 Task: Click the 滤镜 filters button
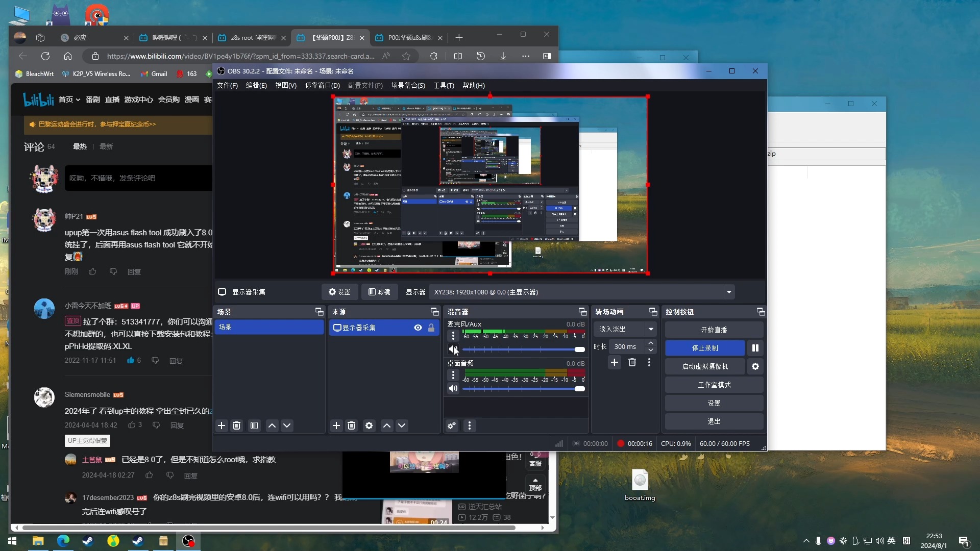[x=379, y=292]
